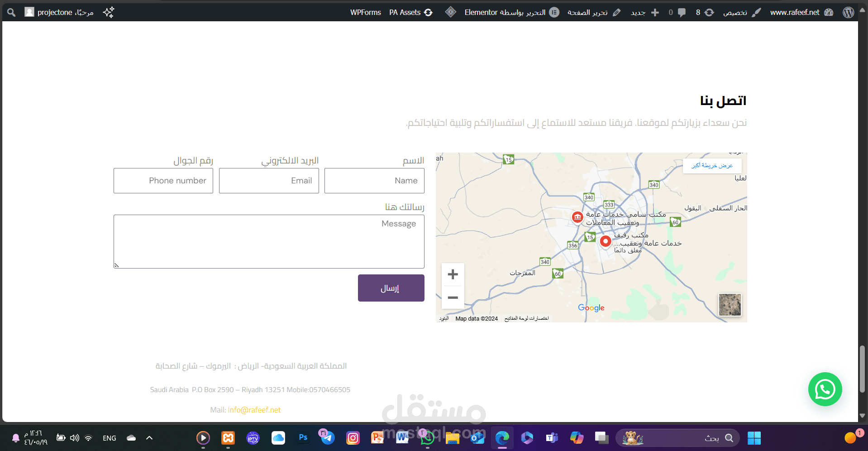Zoom in the map with plus button

(453, 274)
